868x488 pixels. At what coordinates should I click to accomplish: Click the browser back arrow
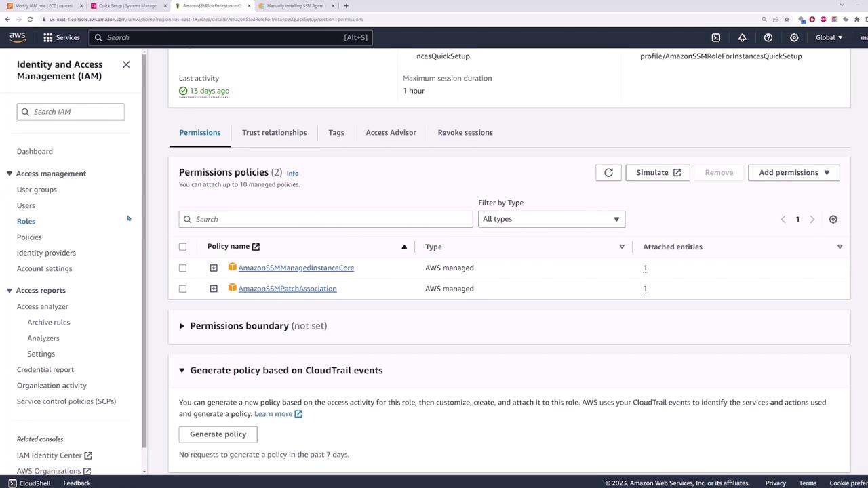8,19
